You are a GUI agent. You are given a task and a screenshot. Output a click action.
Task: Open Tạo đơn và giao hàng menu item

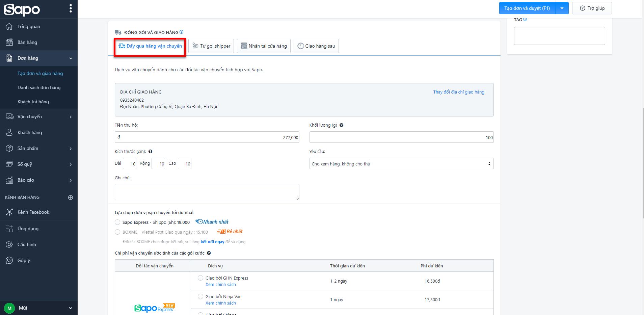pos(40,73)
